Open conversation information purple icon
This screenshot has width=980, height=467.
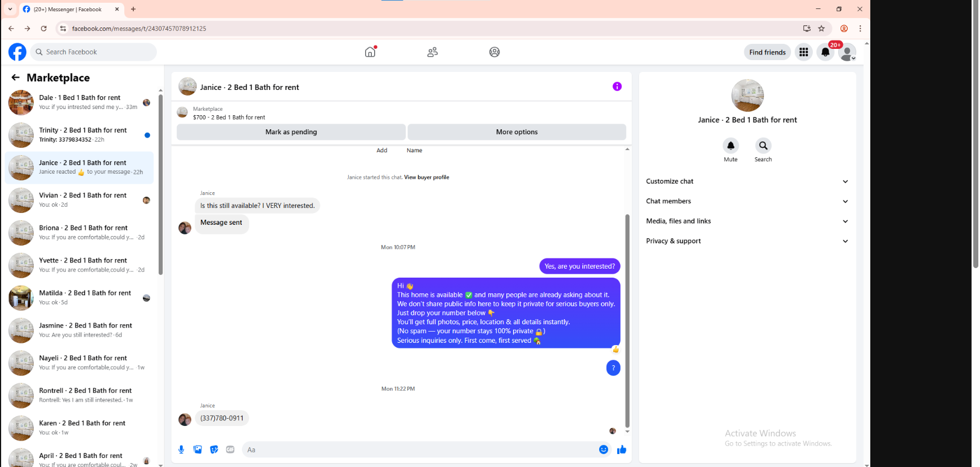(x=617, y=87)
